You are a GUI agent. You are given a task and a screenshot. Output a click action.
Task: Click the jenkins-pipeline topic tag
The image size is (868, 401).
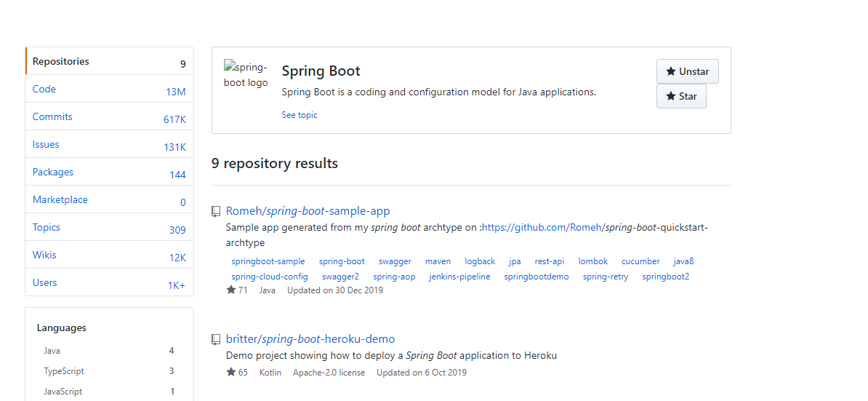coord(459,277)
